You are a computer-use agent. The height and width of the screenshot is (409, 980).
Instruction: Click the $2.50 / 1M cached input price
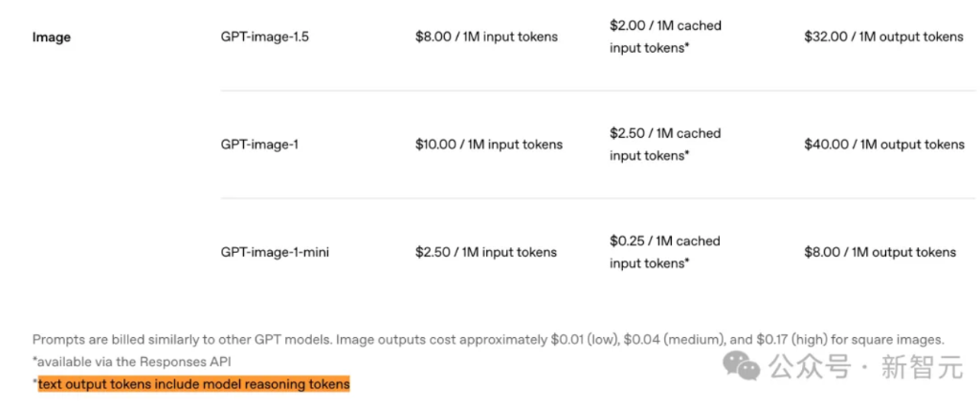click(665, 144)
